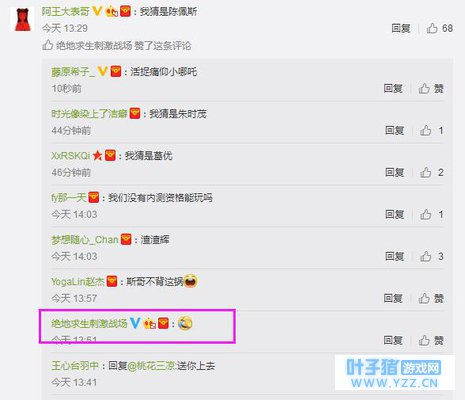Like the 我猜是朱时茂 reply
This screenshot has width=465, height=400.
431,130
